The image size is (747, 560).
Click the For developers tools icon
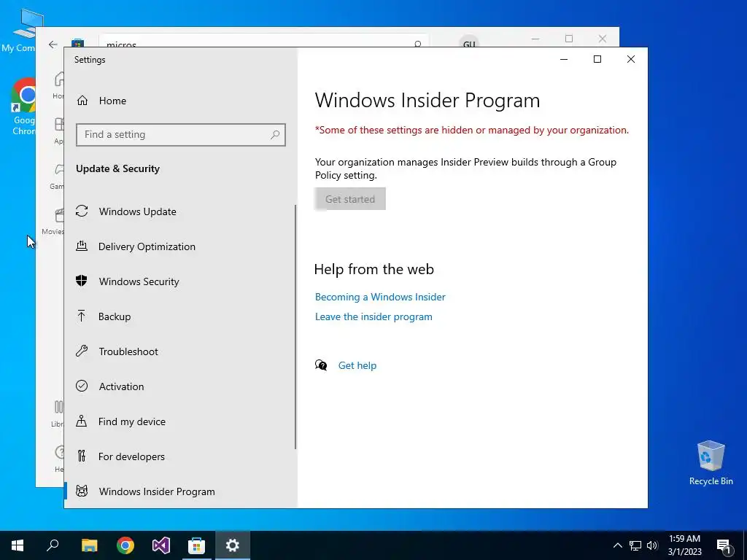tap(82, 456)
